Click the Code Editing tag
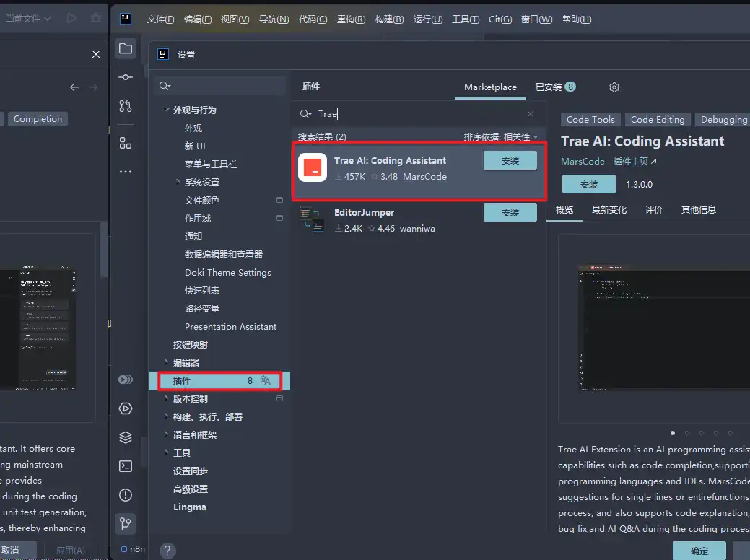The image size is (750, 560). click(x=658, y=120)
